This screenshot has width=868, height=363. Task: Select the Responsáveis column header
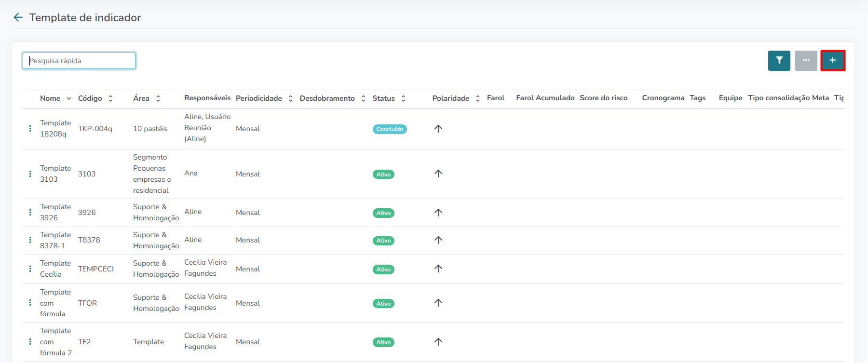point(207,98)
